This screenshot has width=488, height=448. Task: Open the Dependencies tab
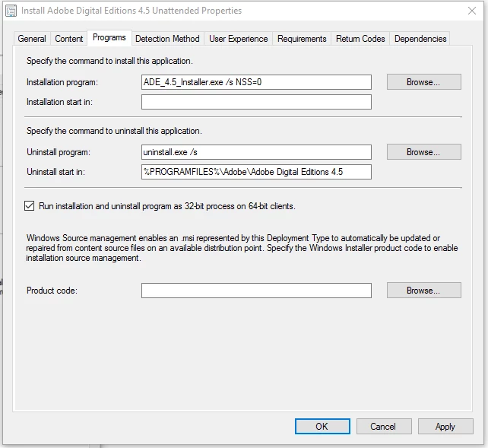pos(420,39)
